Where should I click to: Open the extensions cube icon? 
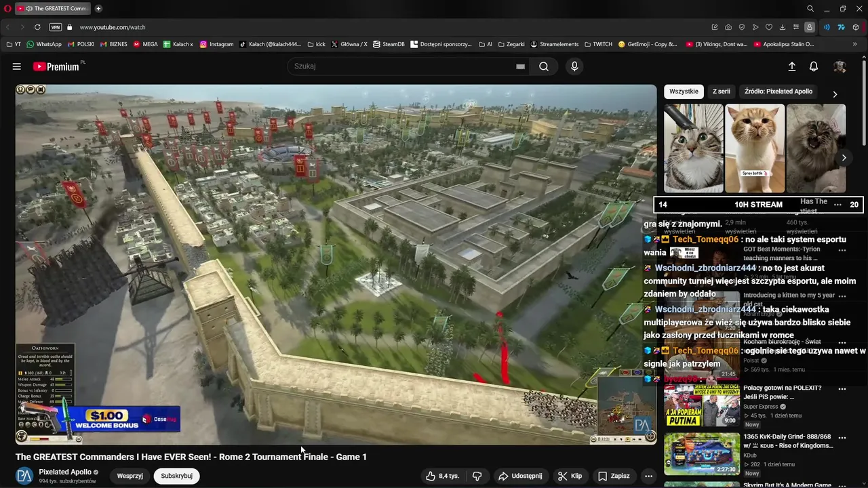[856, 27]
